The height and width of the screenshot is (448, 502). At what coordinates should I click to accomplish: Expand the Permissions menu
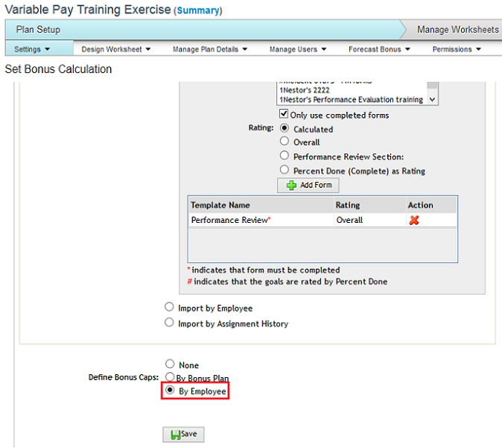point(457,49)
